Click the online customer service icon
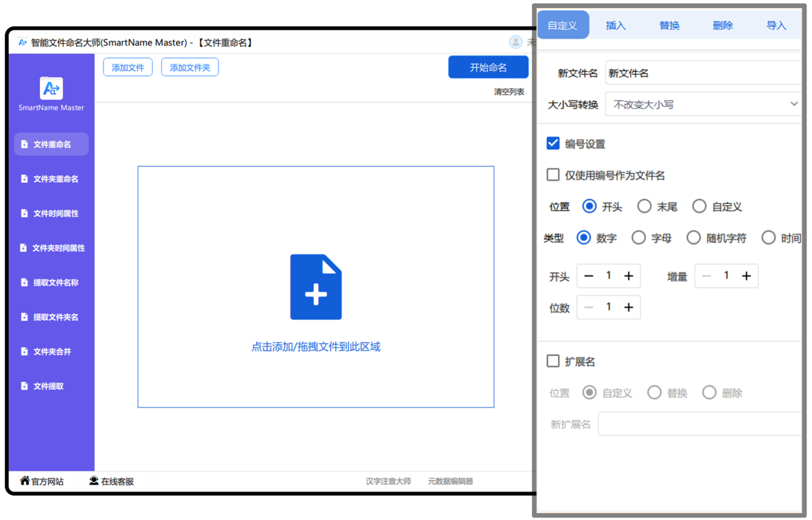Viewport: 812px width, 520px height. click(x=94, y=481)
